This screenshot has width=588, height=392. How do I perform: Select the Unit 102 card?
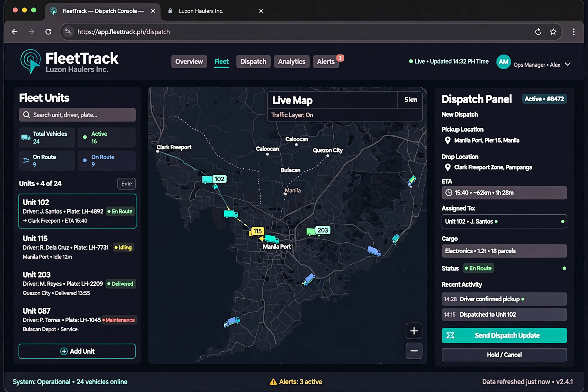(77, 211)
